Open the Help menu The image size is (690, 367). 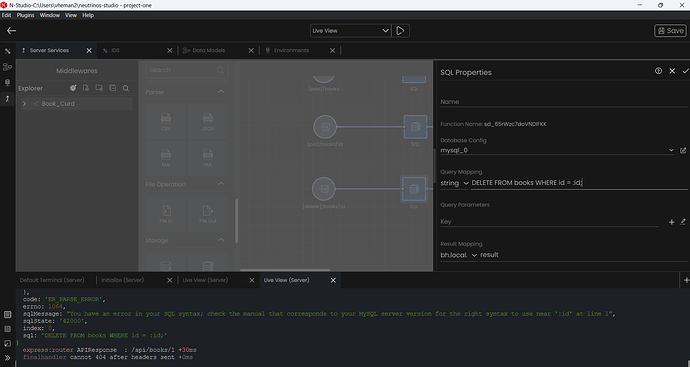coord(88,15)
